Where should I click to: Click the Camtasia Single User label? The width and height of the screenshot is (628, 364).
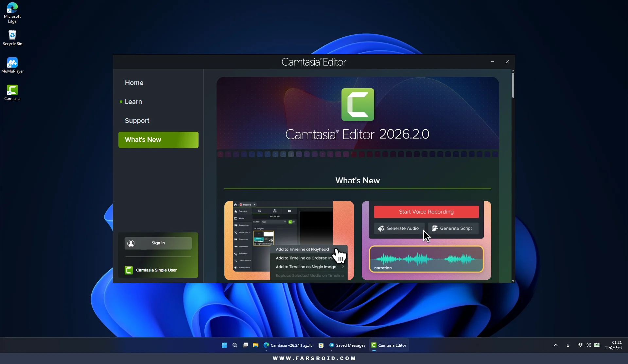point(156,270)
